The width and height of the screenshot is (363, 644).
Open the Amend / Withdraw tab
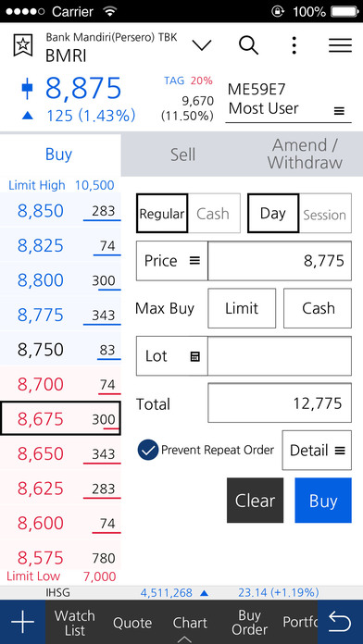[x=305, y=155]
